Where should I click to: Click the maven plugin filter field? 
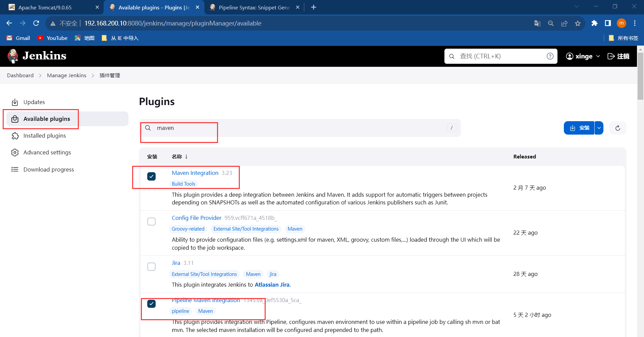point(300,128)
